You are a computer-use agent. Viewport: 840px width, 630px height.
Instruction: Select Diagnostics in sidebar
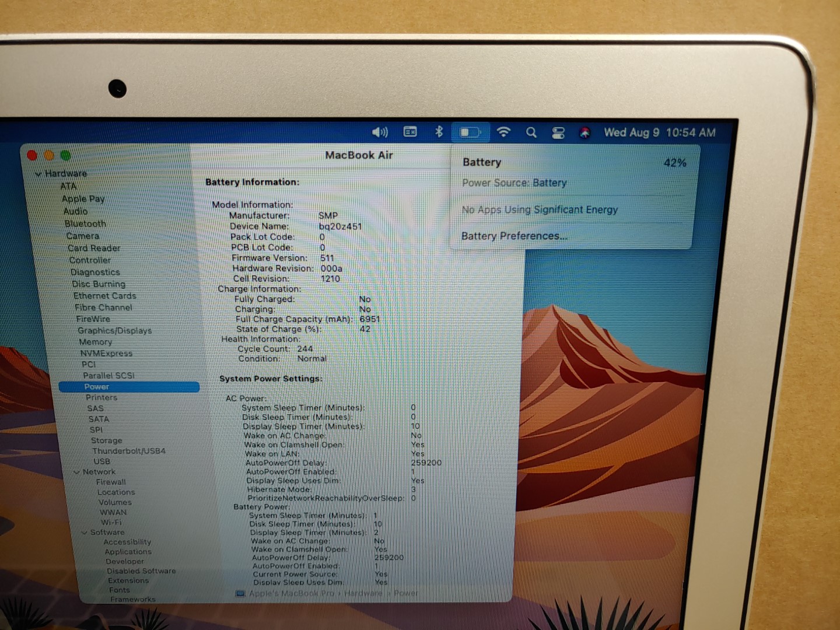pyautogui.click(x=95, y=272)
